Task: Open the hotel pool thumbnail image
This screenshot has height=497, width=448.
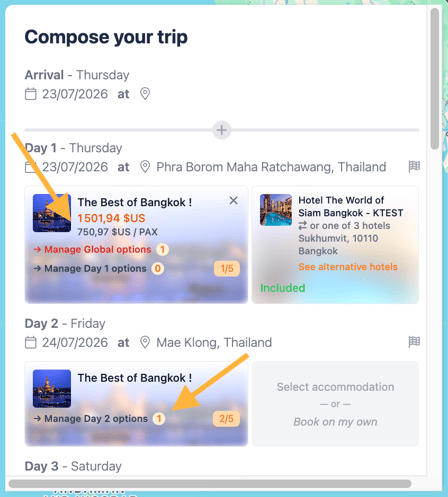Action: (276, 210)
